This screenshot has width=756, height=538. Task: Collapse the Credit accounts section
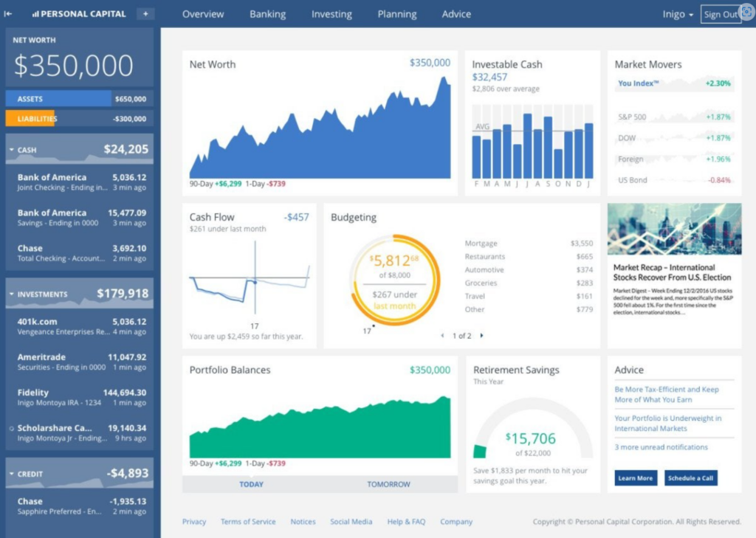[12, 474]
